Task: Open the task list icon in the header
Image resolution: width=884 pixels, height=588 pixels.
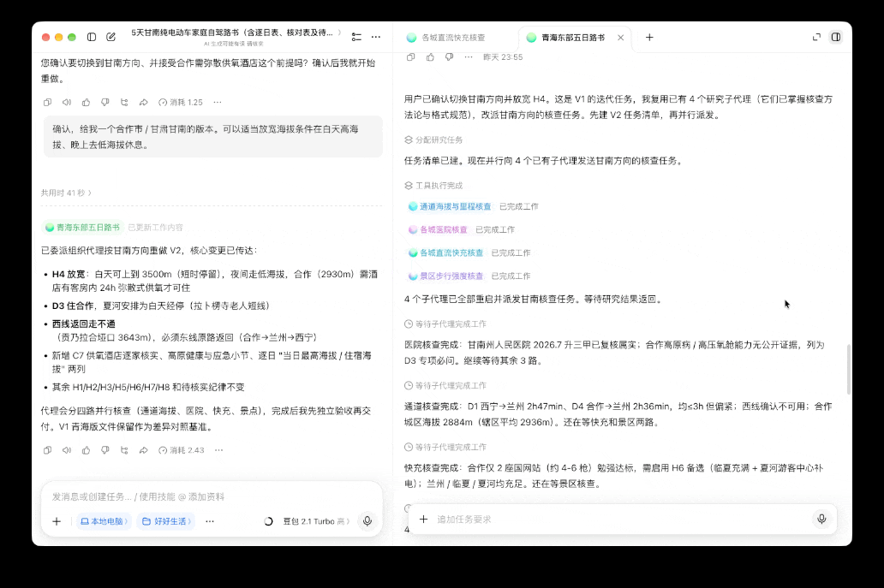Action: click(356, 37)
